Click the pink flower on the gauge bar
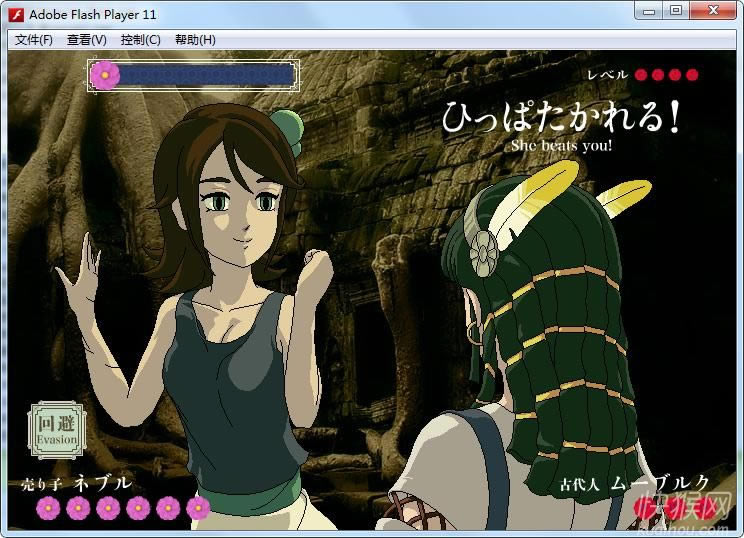Image resolution: width=744 pixels, height=538 pixels. [x=105, y=74]
